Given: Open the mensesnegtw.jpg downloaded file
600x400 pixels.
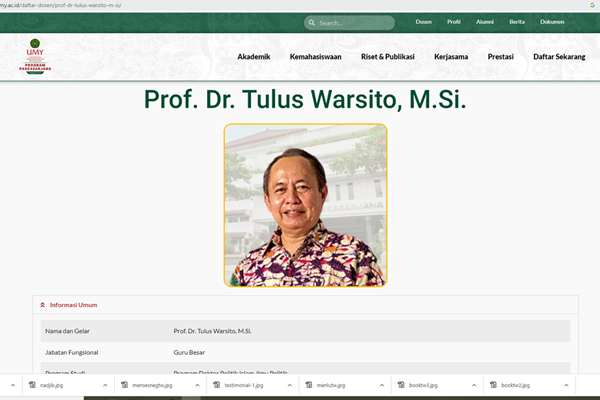Looking at the screenshot, I should coord(152,385).
